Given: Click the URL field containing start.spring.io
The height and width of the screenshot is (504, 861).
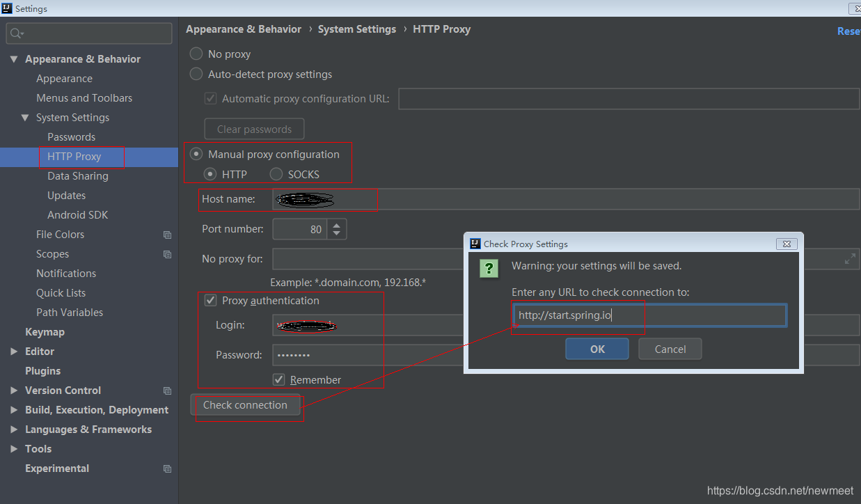Looking at the screenshot, I should [649, 315].
